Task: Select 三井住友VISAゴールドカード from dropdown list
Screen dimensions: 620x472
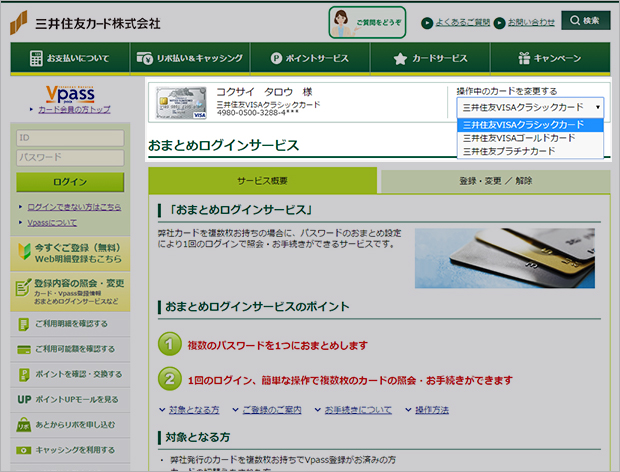Action: (519, 138)
